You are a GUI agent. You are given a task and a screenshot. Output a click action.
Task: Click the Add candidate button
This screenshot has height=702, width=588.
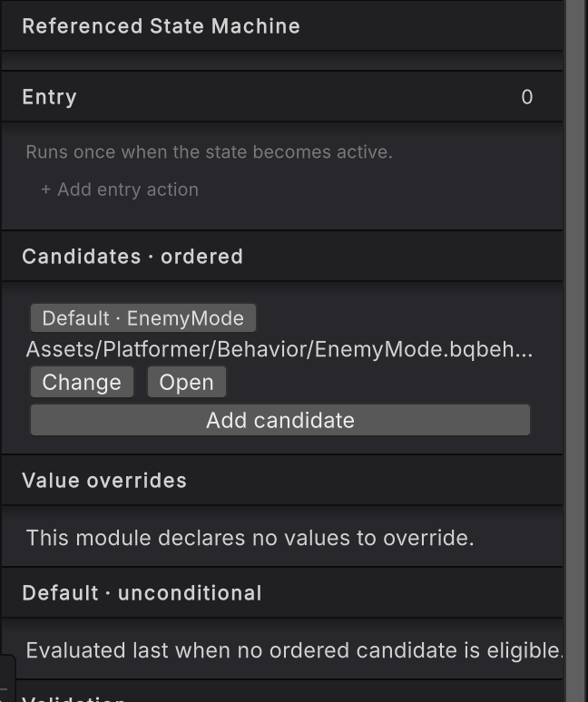280,420
